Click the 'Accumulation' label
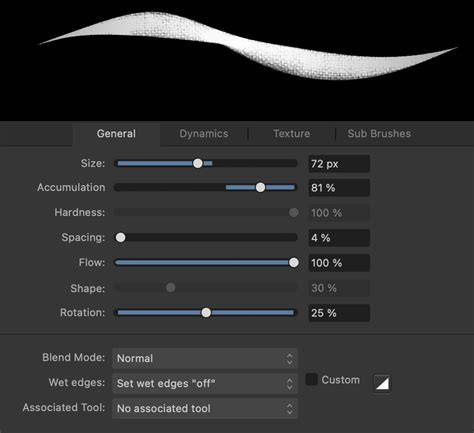 pos(71,187)
